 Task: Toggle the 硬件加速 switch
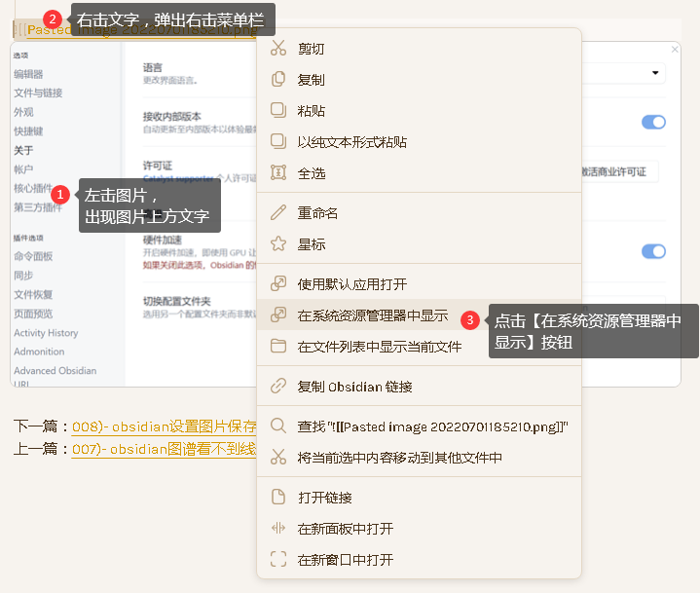[653, 251]
